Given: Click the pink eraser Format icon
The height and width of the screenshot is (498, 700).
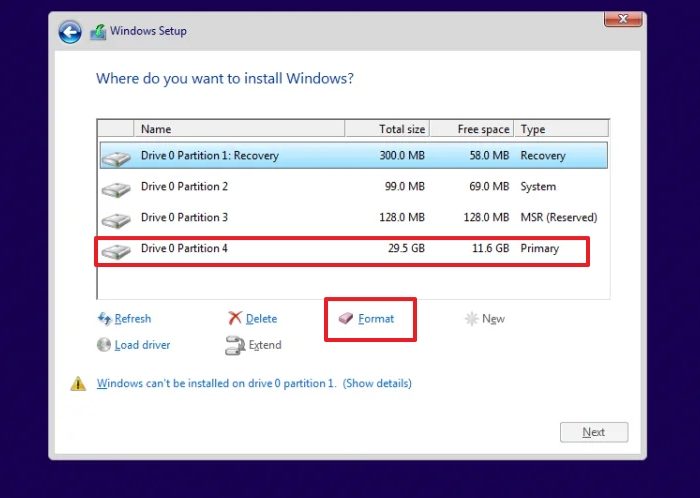Looking at the screenshot, I should [346, 318].
